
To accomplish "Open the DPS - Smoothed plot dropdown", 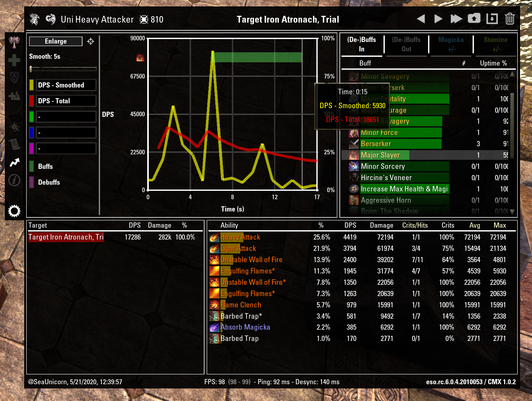I will 66,85.
